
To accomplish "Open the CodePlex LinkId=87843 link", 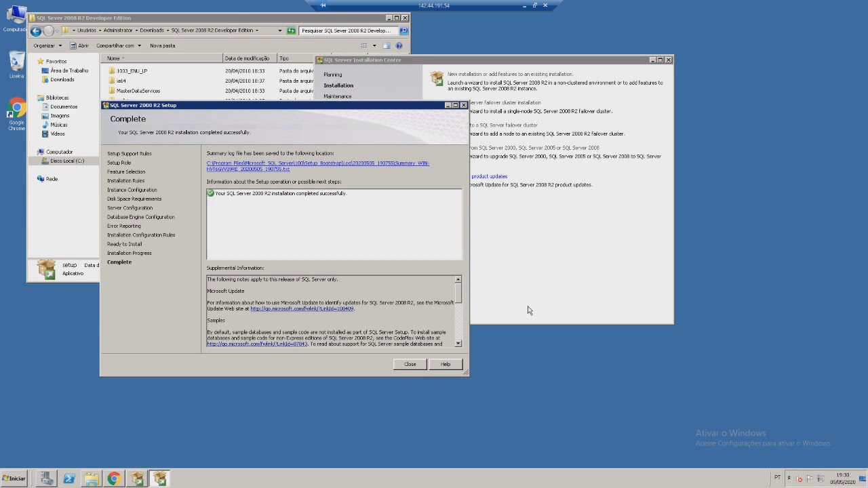I will (257, 344).
